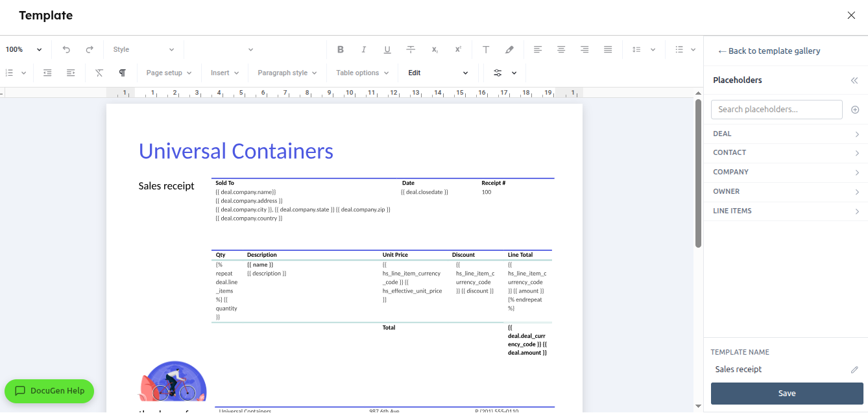Open the zoom 100% dropdown
The image size is (868, 413).
point(24,49)
